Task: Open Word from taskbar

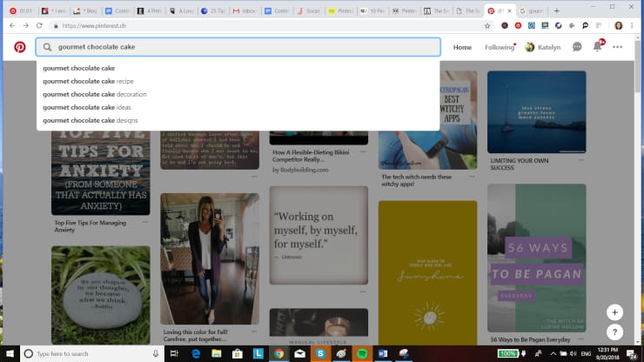Action: click(x=383, y=353)
